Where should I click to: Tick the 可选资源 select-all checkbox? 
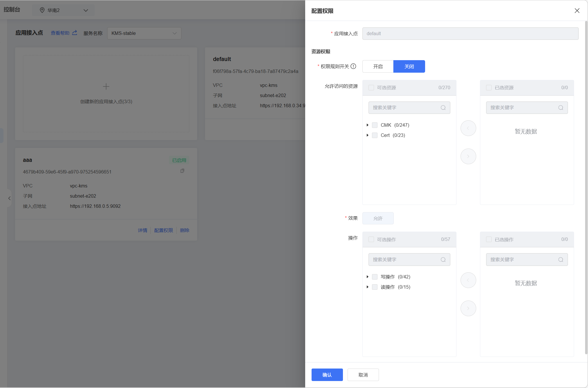[x=371, y=87]
